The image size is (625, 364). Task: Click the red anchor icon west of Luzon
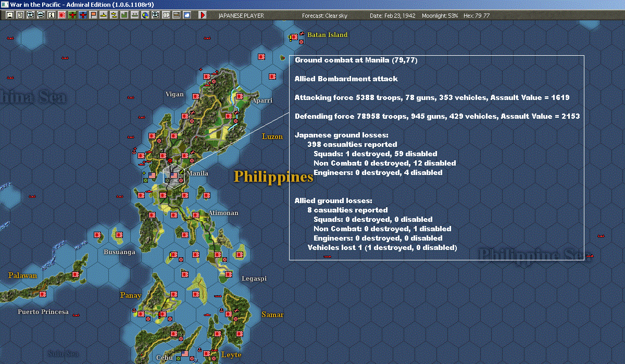[134, 152]
